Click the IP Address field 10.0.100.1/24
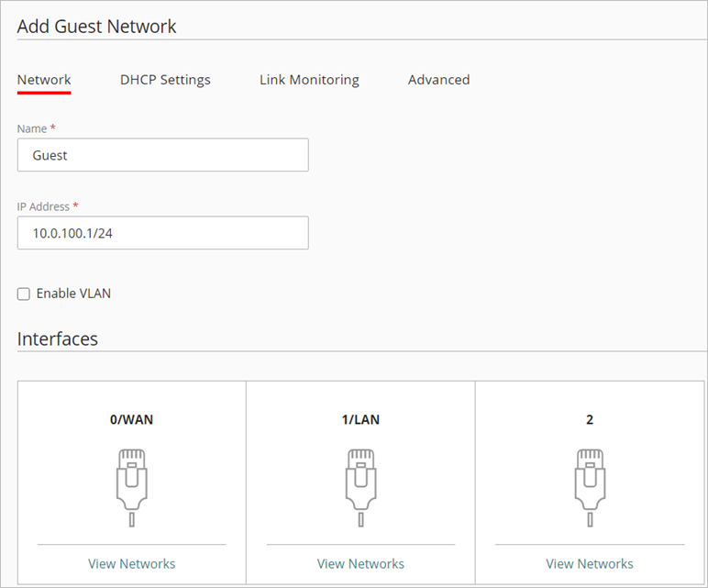 point(162,233)
